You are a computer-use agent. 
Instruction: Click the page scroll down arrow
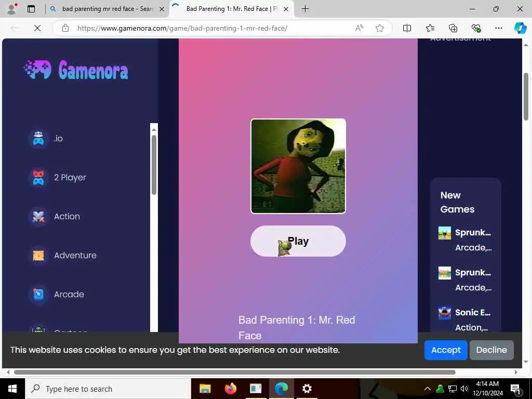coord(526,362)
